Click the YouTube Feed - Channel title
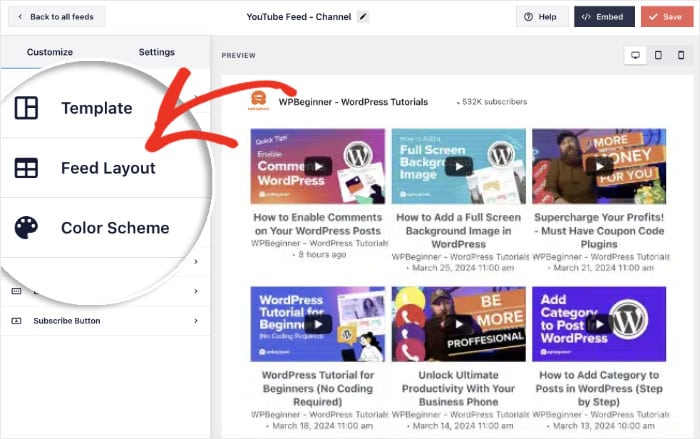Viewport: 700px width, 439px height. [299, 17]
